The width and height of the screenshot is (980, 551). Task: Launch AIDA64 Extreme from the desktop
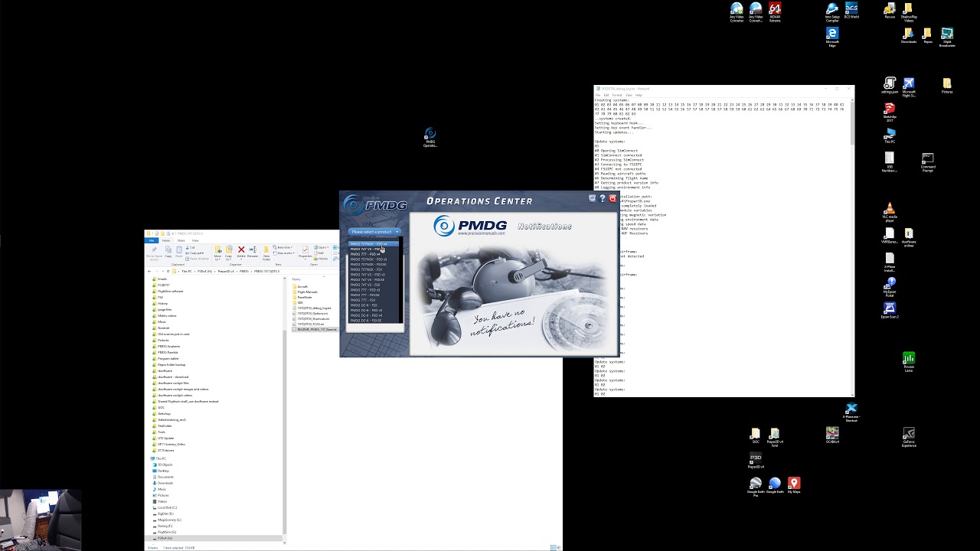coord(775,13)
